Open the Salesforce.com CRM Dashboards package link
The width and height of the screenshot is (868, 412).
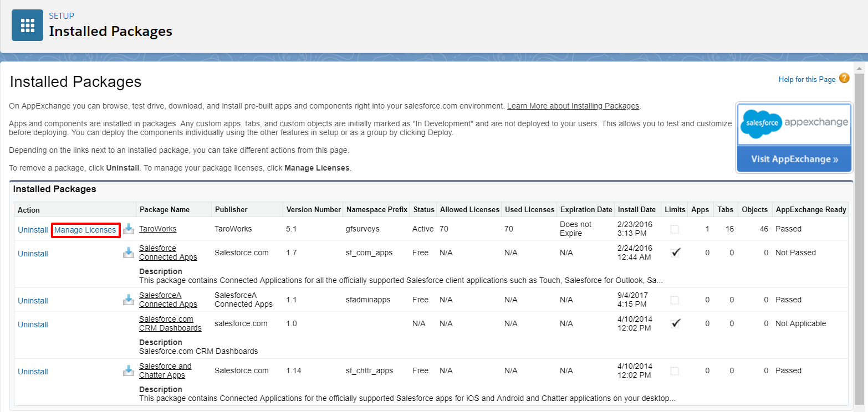point(170,323)
